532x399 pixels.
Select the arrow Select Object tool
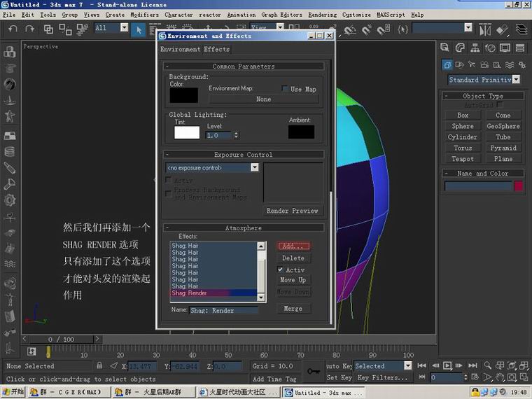139,30
